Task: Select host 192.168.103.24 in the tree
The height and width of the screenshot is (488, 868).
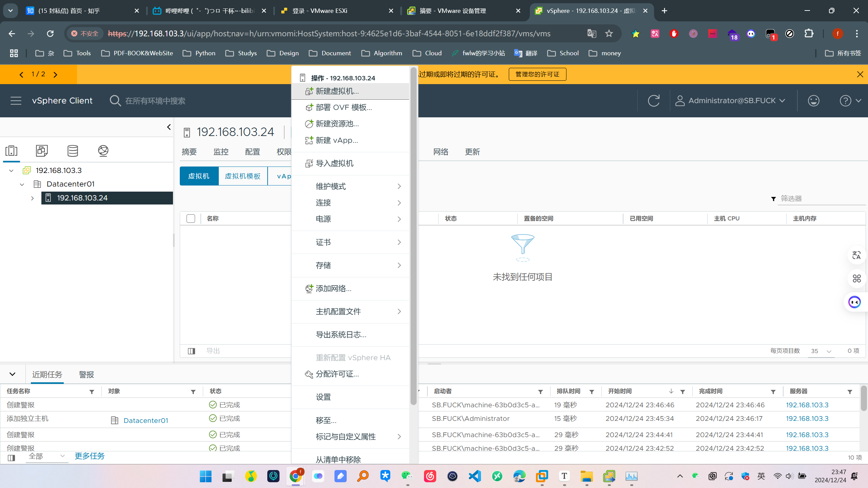Action: coord(107,198)
